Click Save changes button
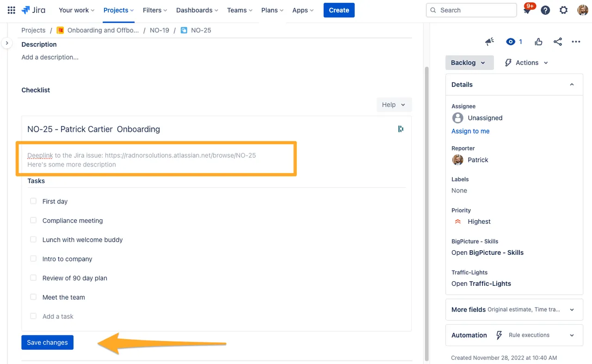Image resolution: width=592 pixels, height=364 pixels. (47, 342)
